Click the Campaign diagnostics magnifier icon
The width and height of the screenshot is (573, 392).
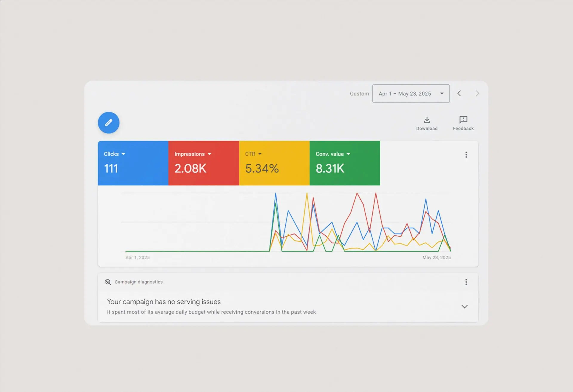(108, 282)
